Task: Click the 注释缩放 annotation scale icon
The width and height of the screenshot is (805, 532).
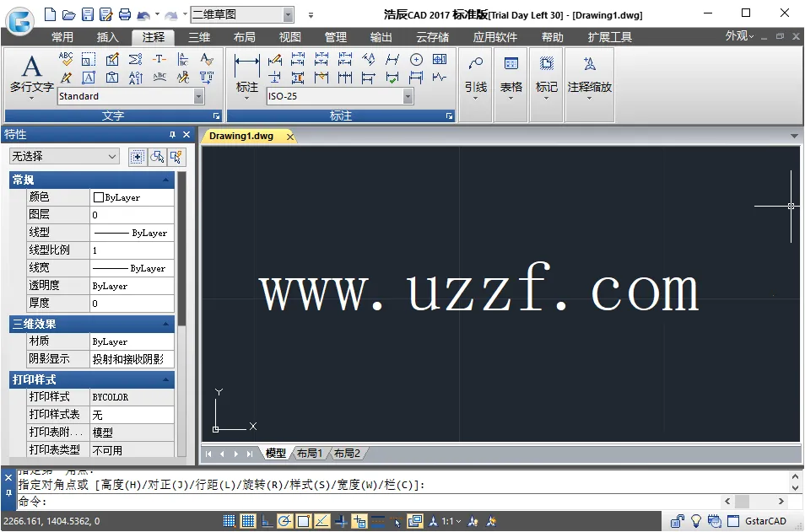Action: coord(589,74)
